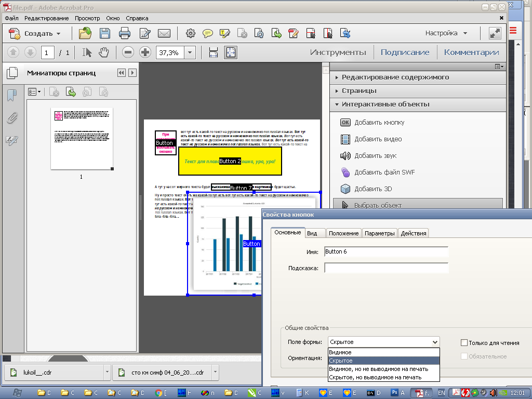532x399 pixels.
Task: Open Photoshop from the taskbar
Action: coord(398,393)
